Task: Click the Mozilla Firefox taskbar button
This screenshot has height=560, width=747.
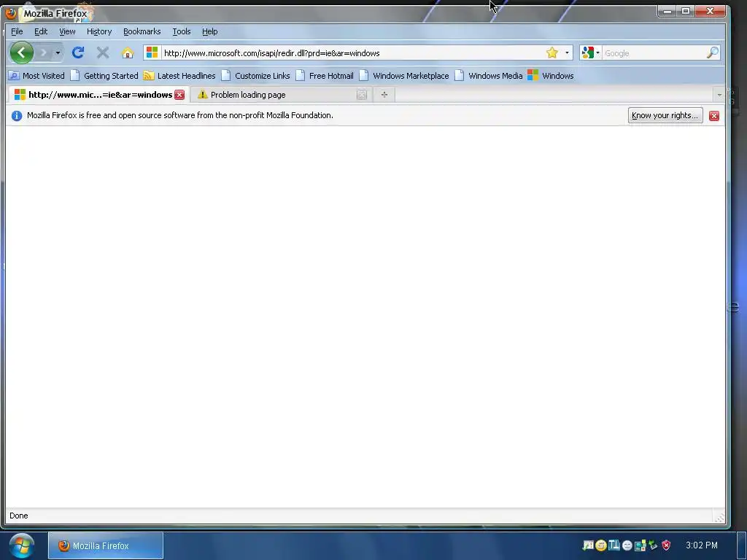Action: 106,545
